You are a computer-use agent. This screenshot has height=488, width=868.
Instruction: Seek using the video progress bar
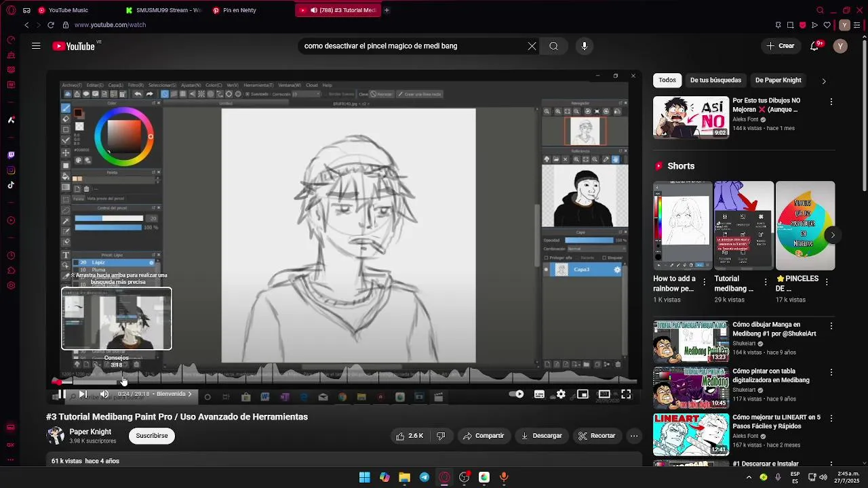(344, 382)
